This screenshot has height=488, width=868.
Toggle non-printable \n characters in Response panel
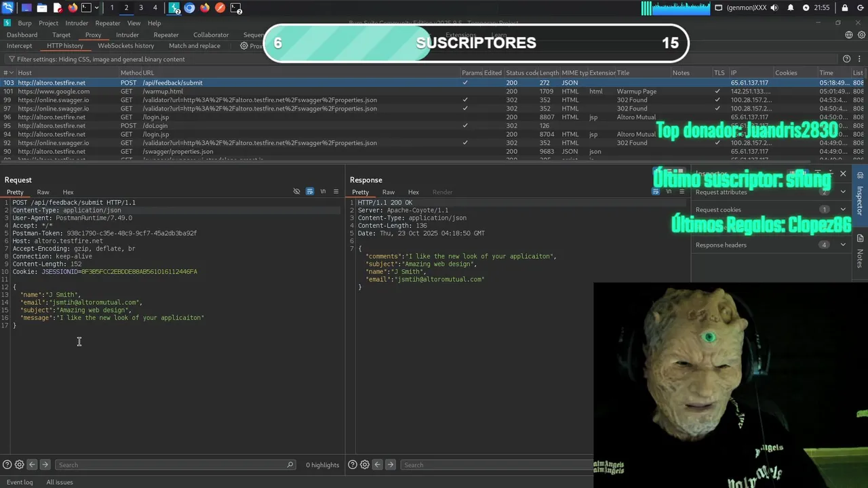(x=668, y=192)
